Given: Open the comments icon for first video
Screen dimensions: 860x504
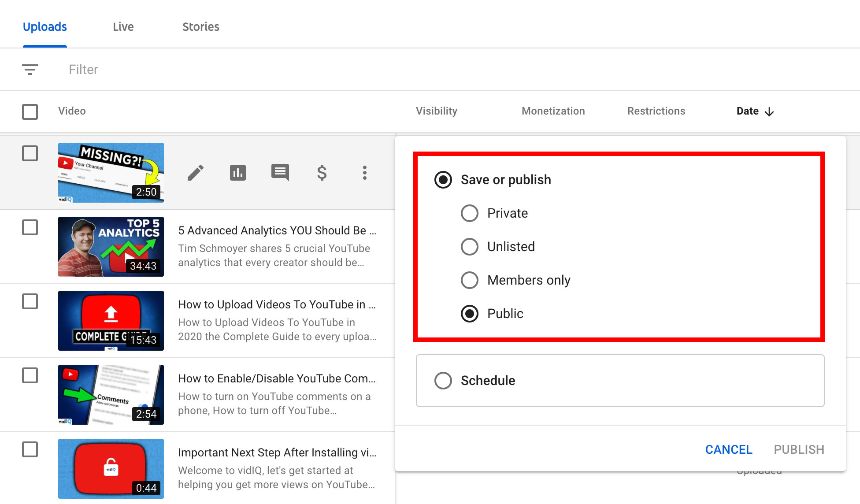Looking at the screenshot, I should [x=280, y=172].
